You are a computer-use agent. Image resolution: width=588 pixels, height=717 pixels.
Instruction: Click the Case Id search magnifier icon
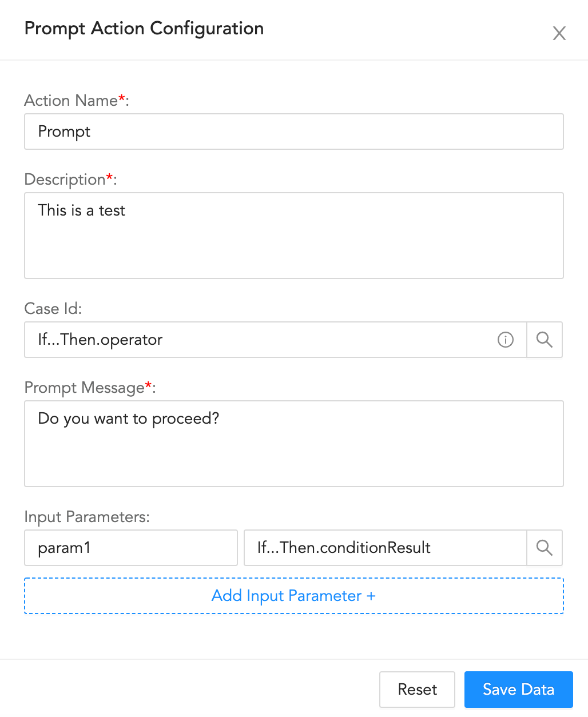click(544, 340)
